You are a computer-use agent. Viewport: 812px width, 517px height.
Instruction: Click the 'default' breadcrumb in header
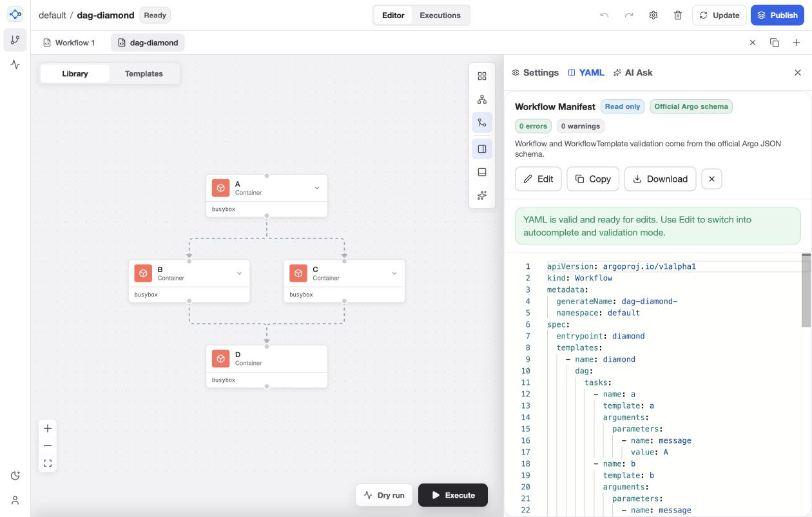[x=52, y=15]
